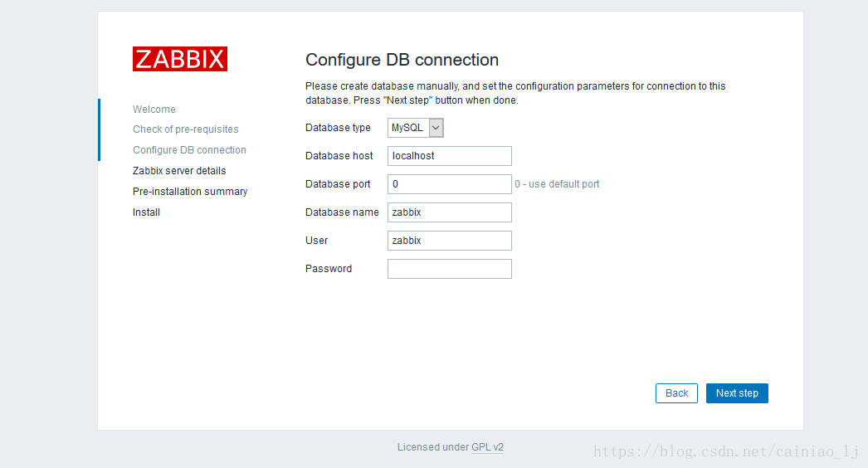Click the Configure DB connection heading
The image size is (868, 468).
point(402,60)
